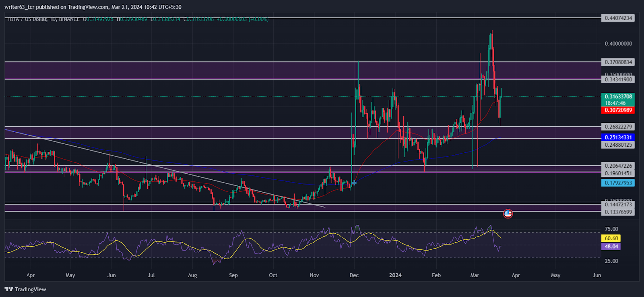Select the 0.37080834 price level label

618,62
